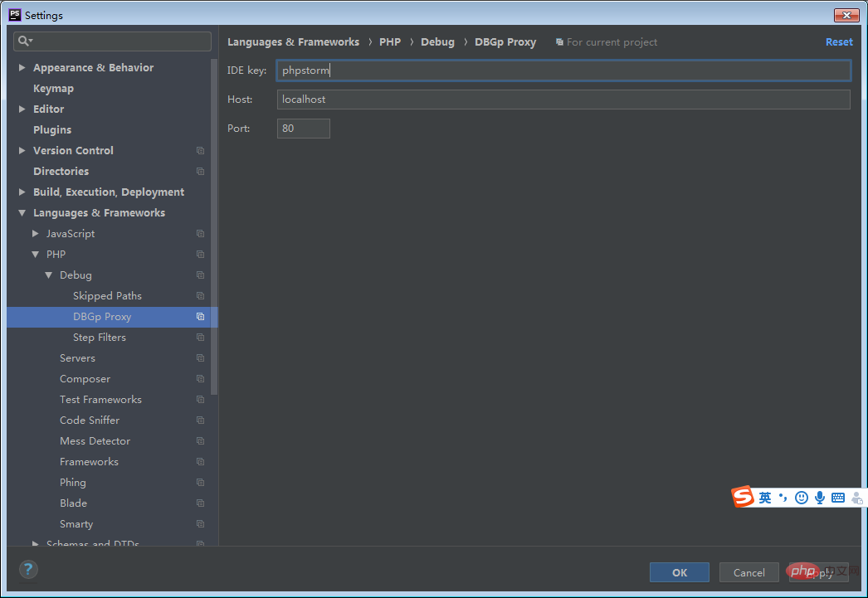Viewport: 868px width, 598px height.
Task: Open the Composer settings page
Action: [x=85, y=379]
